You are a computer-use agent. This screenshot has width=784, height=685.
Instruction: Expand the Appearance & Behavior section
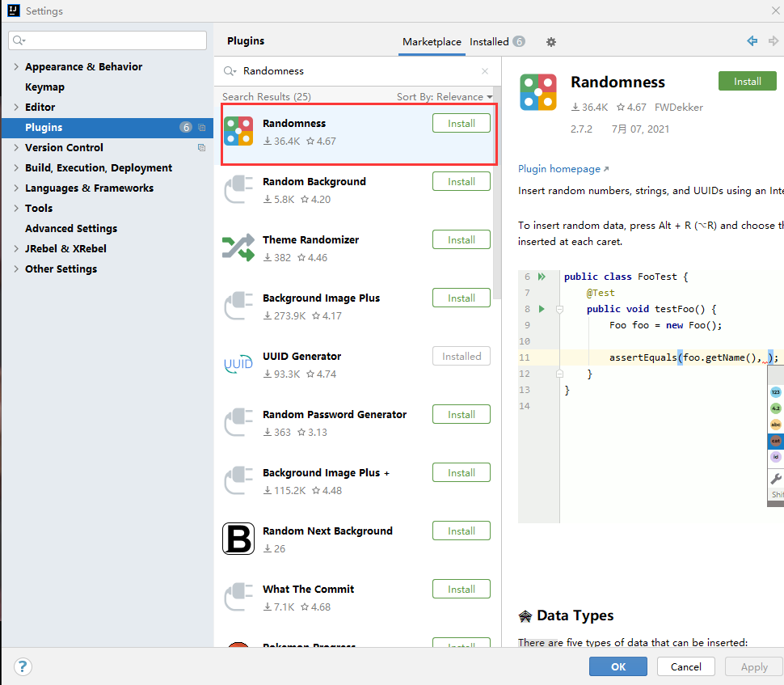click(16, 66)
